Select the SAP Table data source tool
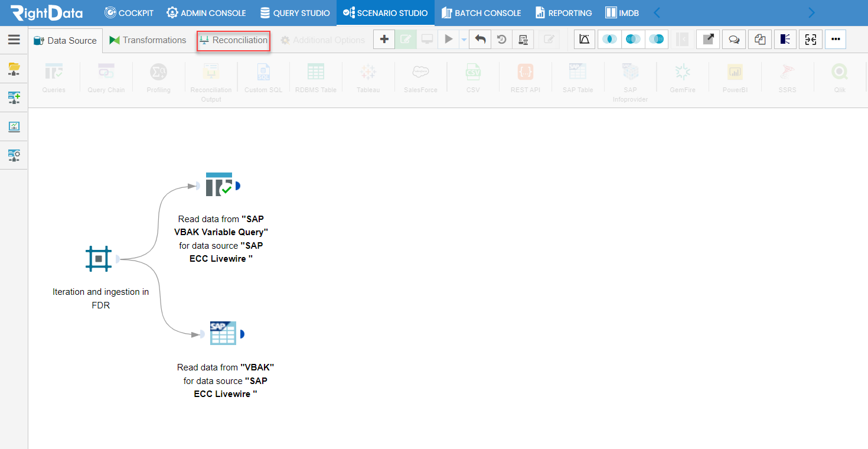The image size is (868, 449). click(x=577, y=78)
